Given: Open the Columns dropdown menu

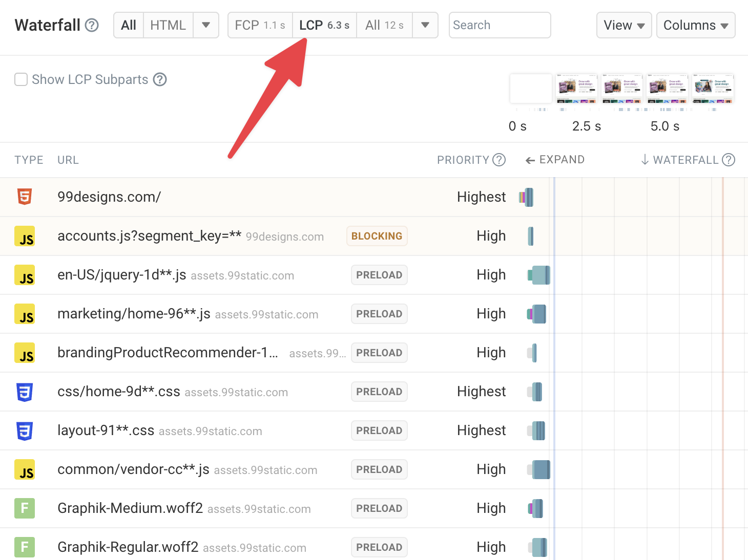Looking at the screenshot, I should pyautogui.click(x=696, y=25).
